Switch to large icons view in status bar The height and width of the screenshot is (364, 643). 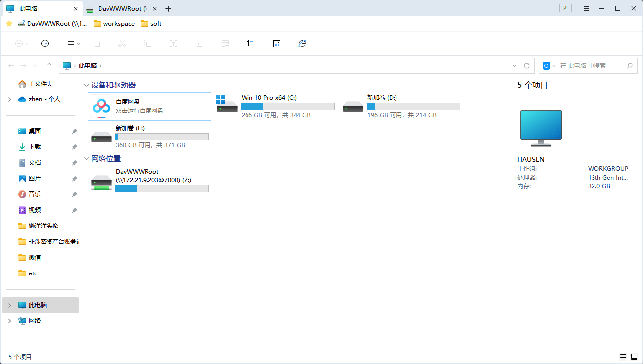point(634,357)
